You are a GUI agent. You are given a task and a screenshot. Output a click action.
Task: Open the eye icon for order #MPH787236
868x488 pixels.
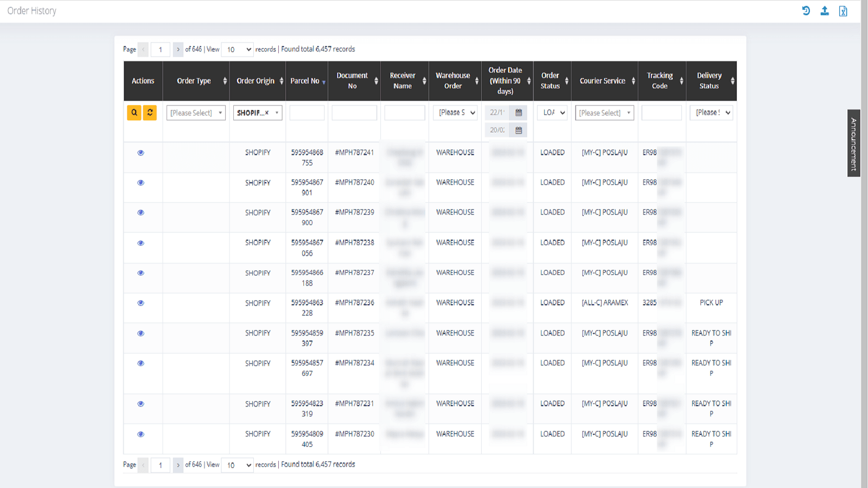point(141,303)
